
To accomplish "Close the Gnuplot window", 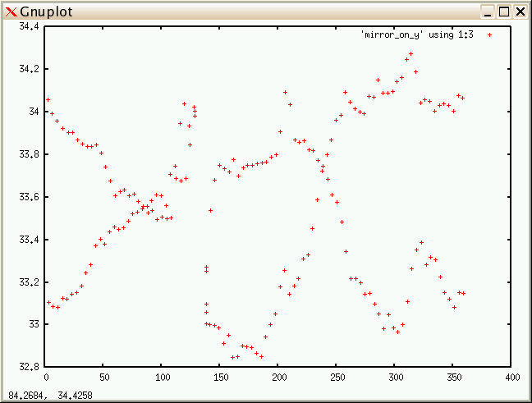I will pos(520,11).
